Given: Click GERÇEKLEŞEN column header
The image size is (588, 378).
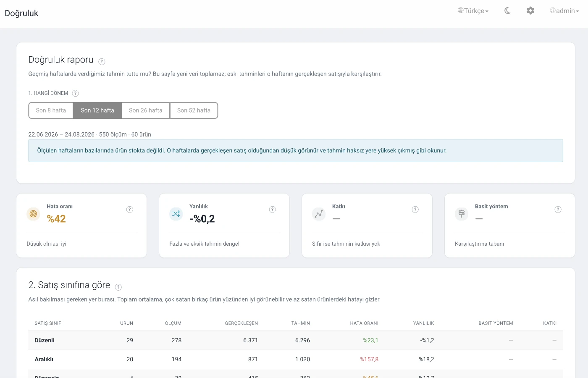Looking at the screenshot, I should click(241, 323).
